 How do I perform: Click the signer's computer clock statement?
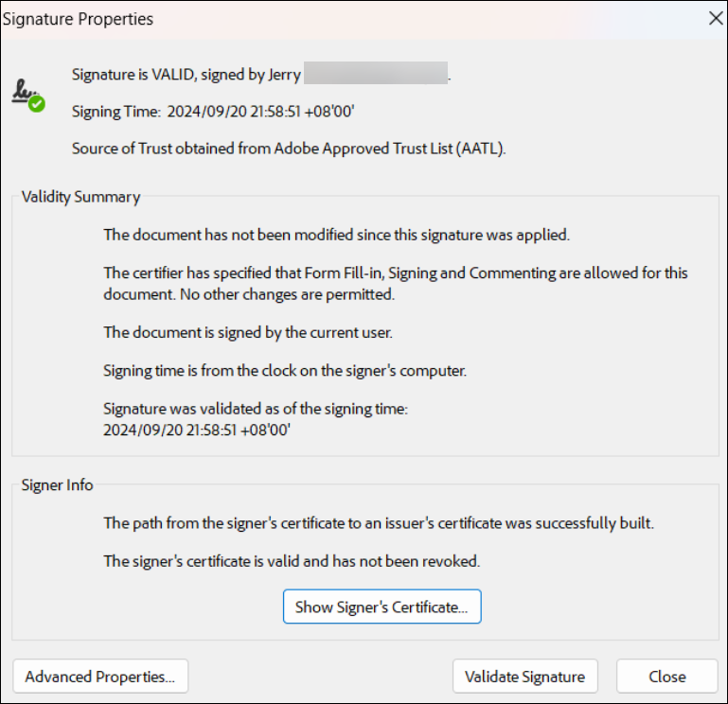[x=284, y=371]
